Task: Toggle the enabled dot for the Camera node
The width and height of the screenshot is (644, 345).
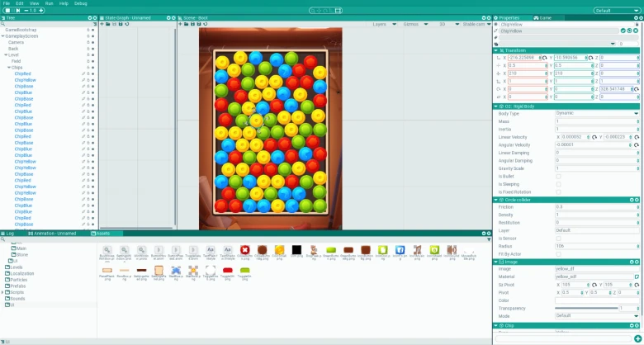Action: (92, 42)
